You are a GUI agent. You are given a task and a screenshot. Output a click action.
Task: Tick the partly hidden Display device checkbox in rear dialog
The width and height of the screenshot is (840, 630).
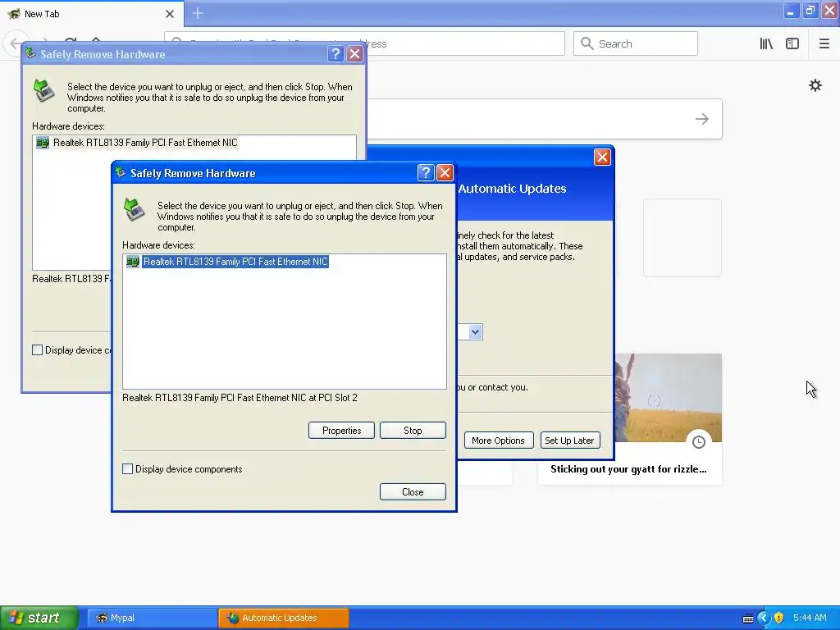37,349
